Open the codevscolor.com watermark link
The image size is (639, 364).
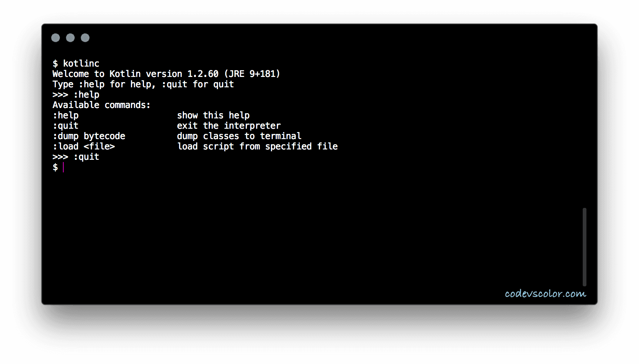coord(545,294)
